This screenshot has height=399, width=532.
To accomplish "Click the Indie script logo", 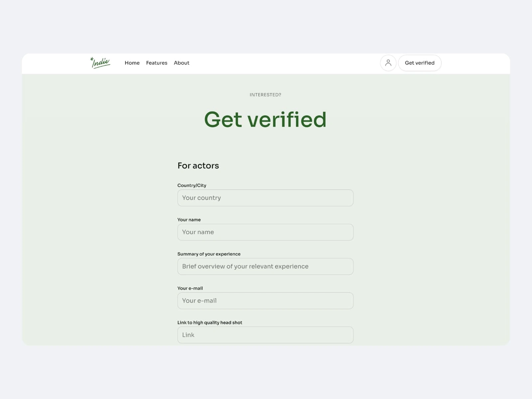I will (100, 63).
